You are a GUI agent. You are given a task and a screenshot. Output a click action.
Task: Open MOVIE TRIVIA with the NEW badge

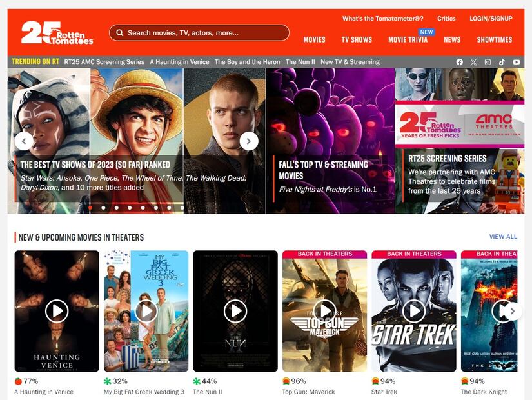pos(408,39)
